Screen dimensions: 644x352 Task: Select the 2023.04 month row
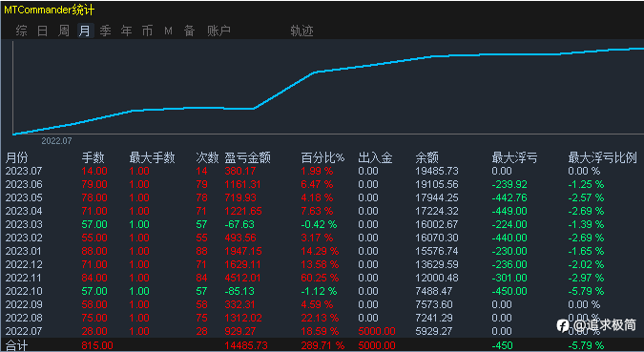click(x=322, y=211)
